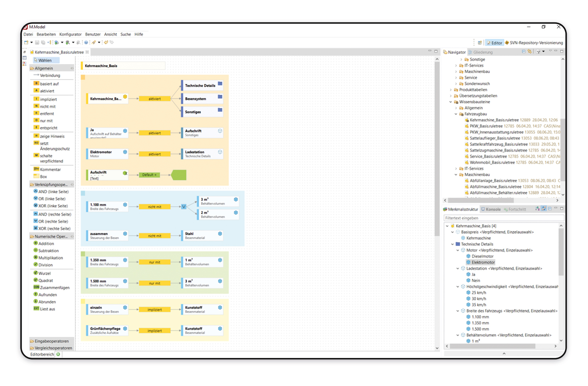Image resolution: width=588 pixels, height=386 pixels.
Task: Toggle the highlighted grouping button in Merkmalsstruktur
Action: click(544, 209)
